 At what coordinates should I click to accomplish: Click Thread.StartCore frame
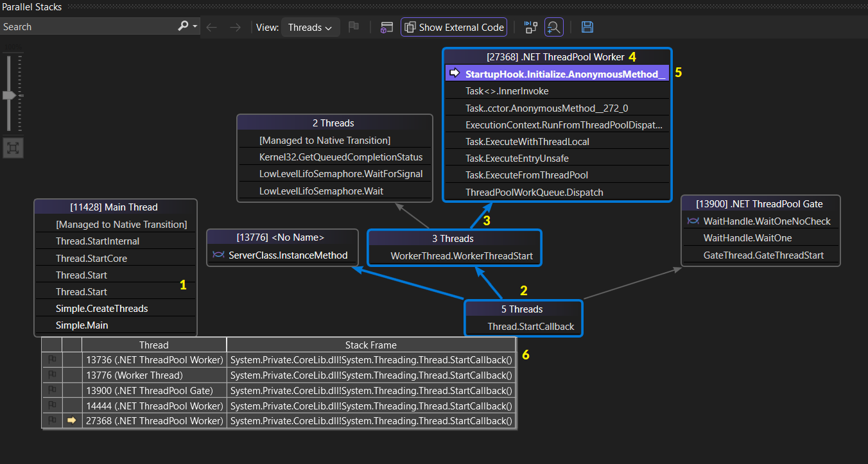pos(92,259)
